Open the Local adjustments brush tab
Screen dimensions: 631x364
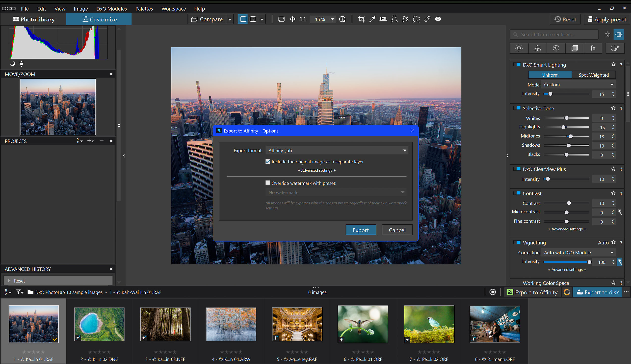click(615, 48)
